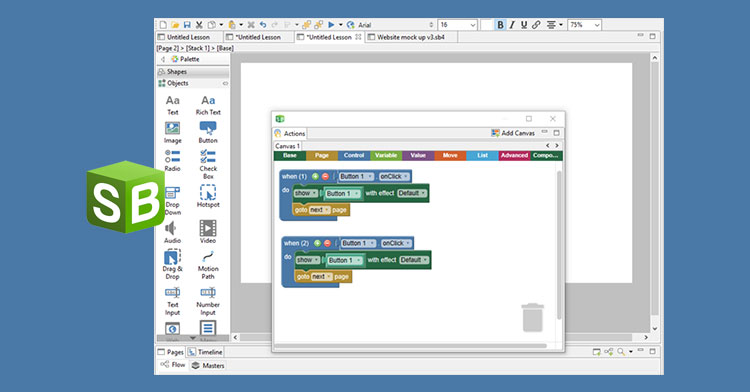Viewport: 750px width, 392px height.
Task: Select the Text Input object in the palette
Action: pos(173,301)
